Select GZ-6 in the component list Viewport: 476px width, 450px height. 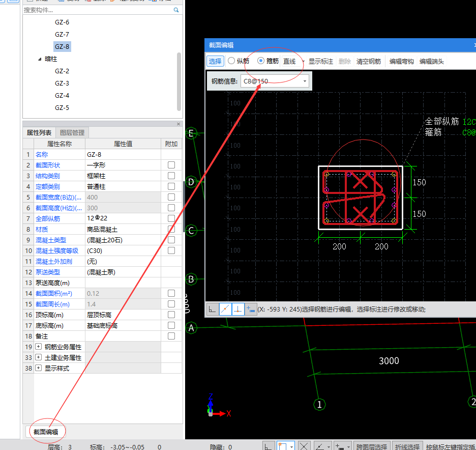62,22
